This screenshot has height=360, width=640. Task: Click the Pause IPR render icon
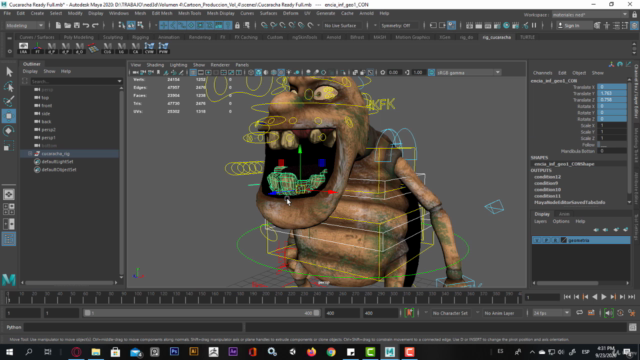[x=534, y=25]
